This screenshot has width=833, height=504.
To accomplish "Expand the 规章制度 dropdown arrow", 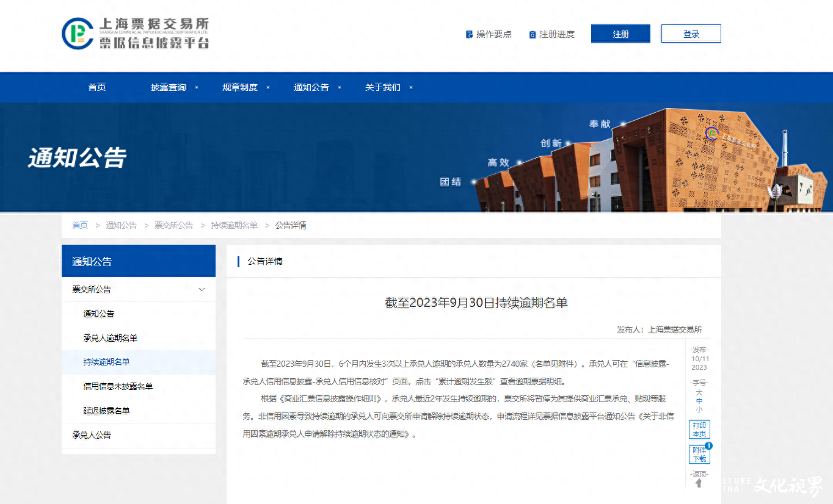I will tap(268, 88).
